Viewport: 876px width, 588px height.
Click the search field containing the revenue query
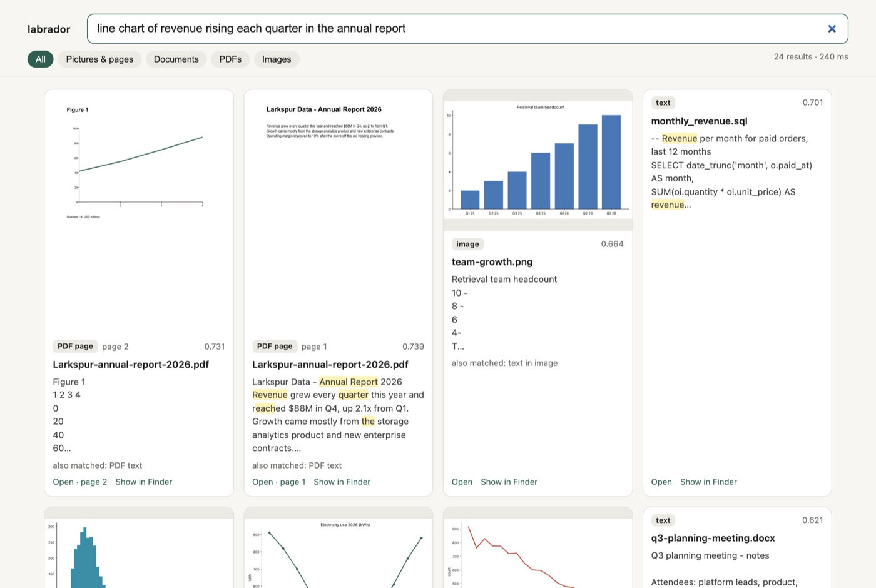pyautogui.click(x=467, y=29)
